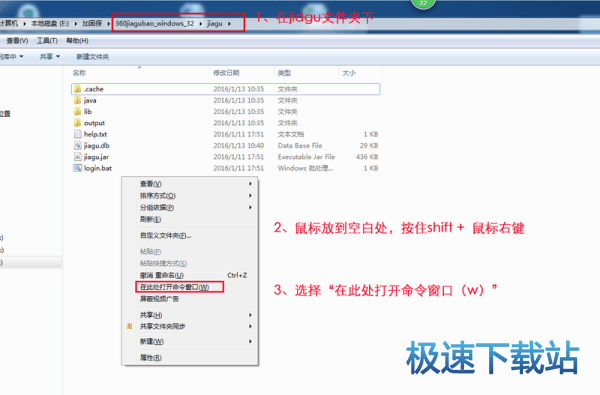The image size is (600, 395).
Task: Choose 刷新(E) in context menu
Action: (x=150, y=219)
